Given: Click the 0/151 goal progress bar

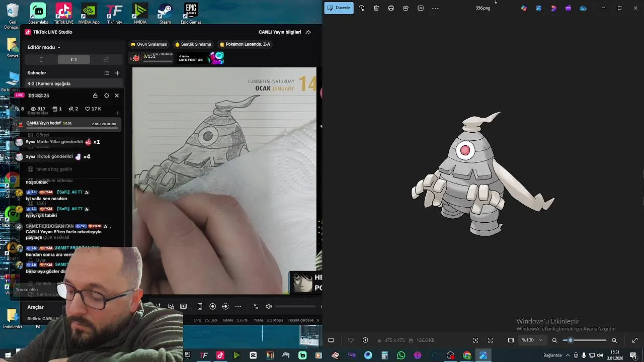Looking at the screenshot, I should tap(158, 61).
